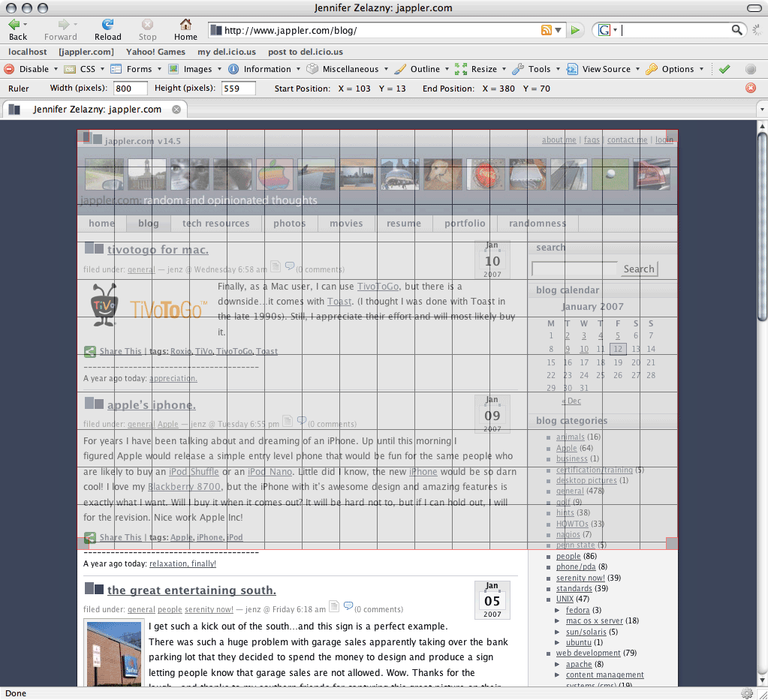Image resolution: width=768 pixels, height=700 pixels.
Task: Open the Tools web developer menu
Action: [536, 69]
